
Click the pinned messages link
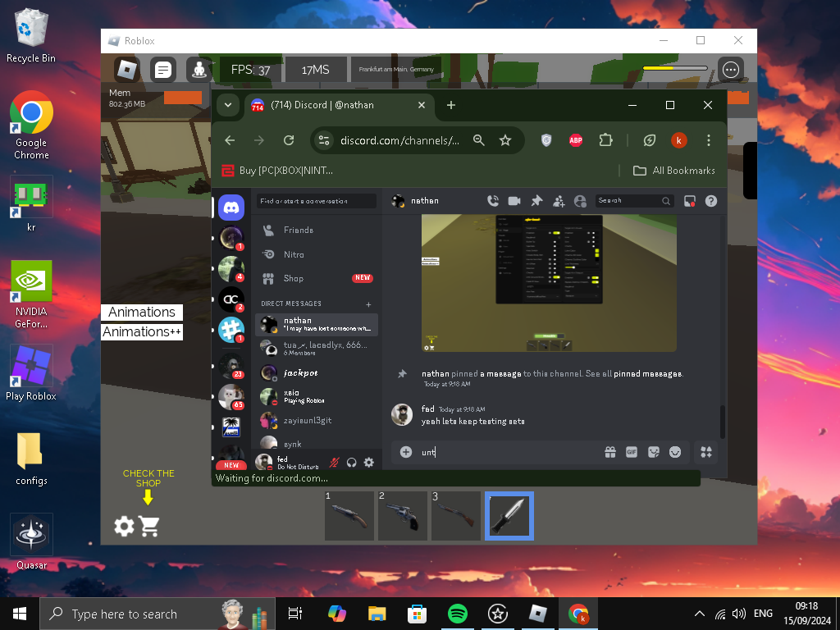pyautogui.click(x=648, y=373)
